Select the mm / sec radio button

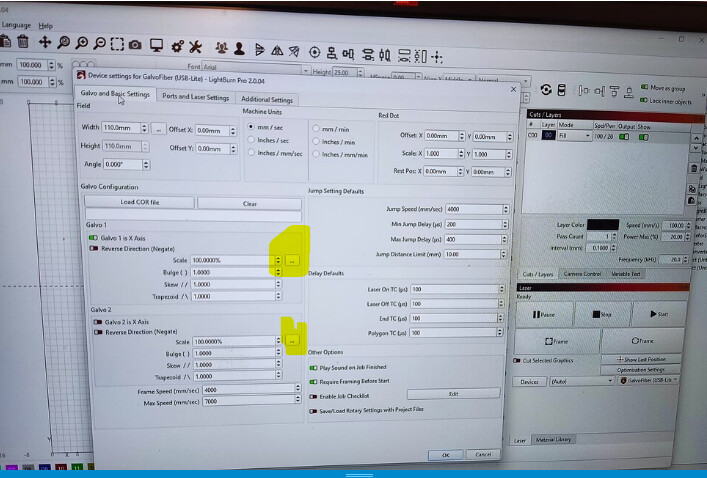(251, 127)
